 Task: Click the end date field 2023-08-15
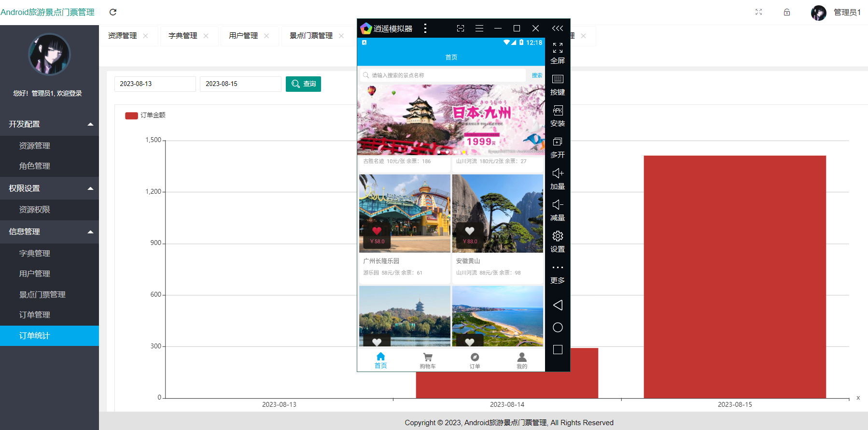pyautogui.click(x=240, y=84)
